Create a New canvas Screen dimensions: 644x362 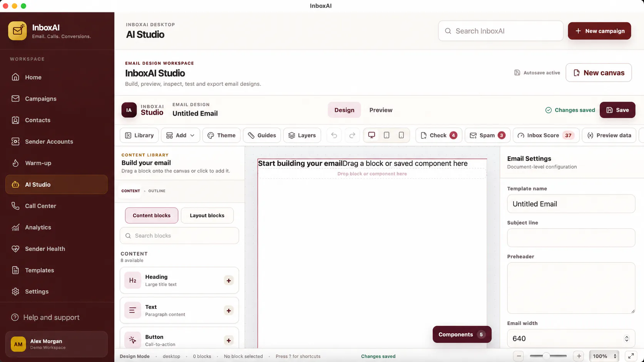(x=599, y=73)
